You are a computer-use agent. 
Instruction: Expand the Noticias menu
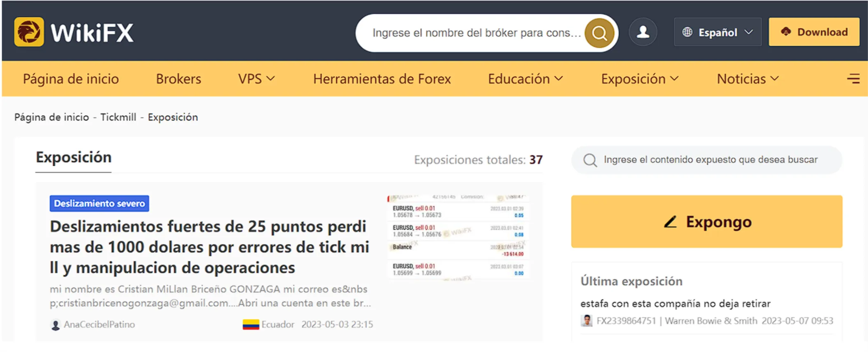pos(748,78)
